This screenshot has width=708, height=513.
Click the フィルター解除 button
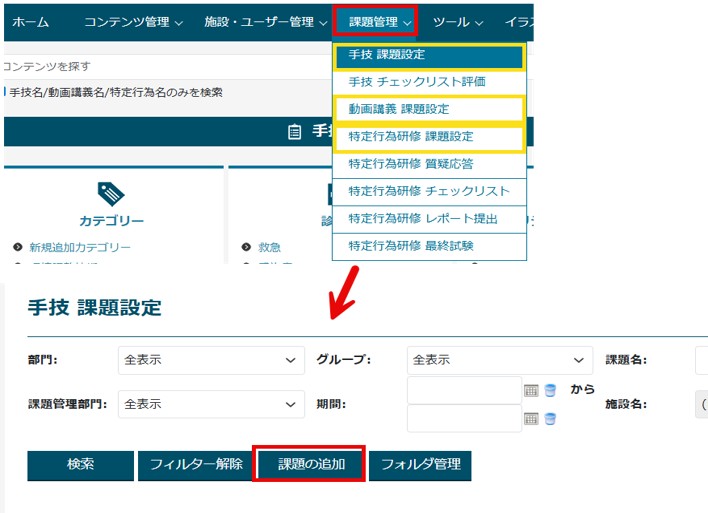[195, 465]
